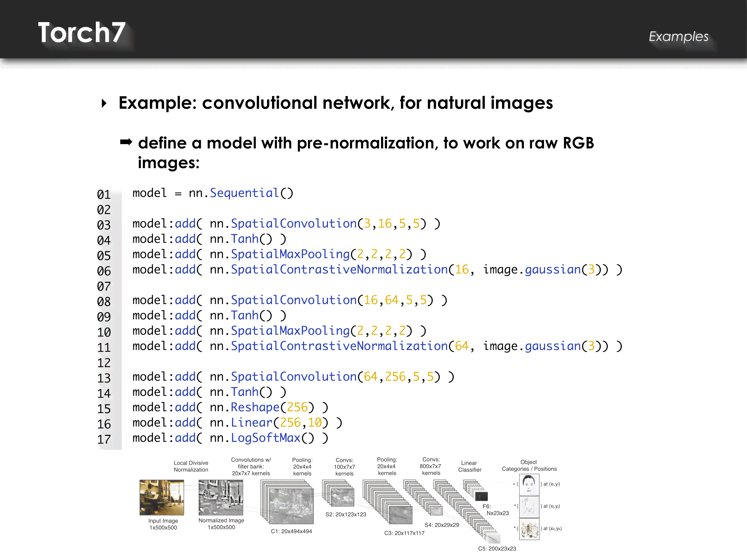This screenshot has height=560, width=747.
Task: Click line 09 'nn.Tanh()' code
Action: [241, 316]
